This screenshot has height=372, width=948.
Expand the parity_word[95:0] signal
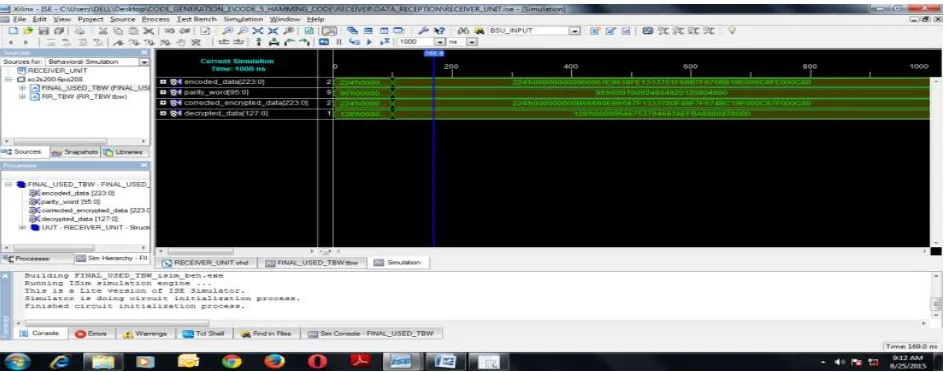[x=163, y=92]
